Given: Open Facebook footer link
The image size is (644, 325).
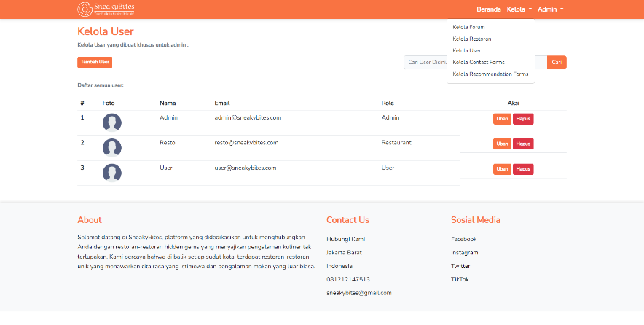Looking at the screenshot, I should [464, 239].
